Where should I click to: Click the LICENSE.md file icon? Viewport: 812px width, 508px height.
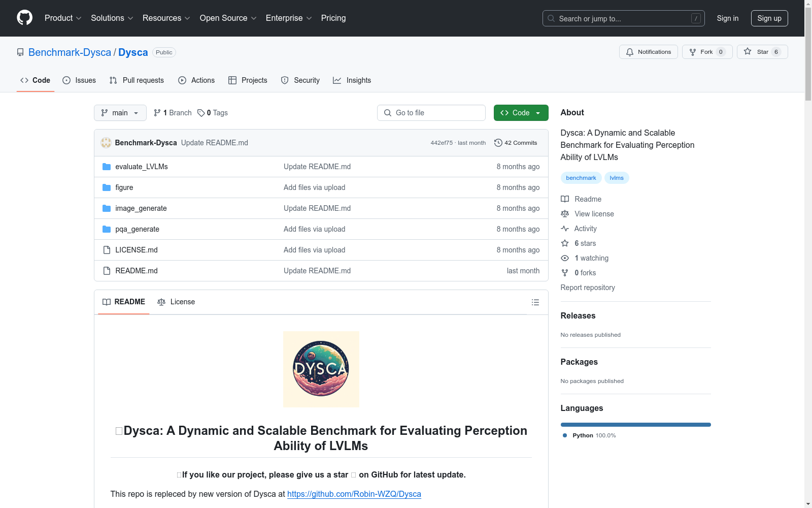[107, 250]
